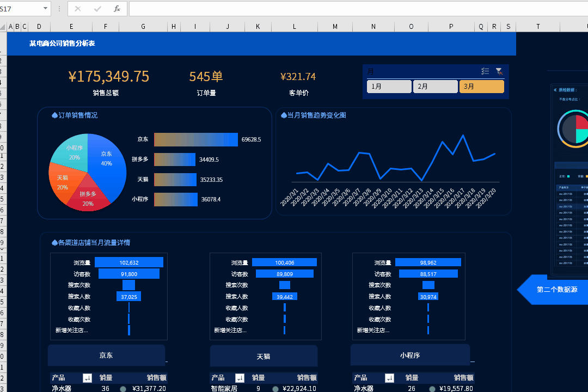
Task: Open the insert function fx button
Action: (117, 9)
